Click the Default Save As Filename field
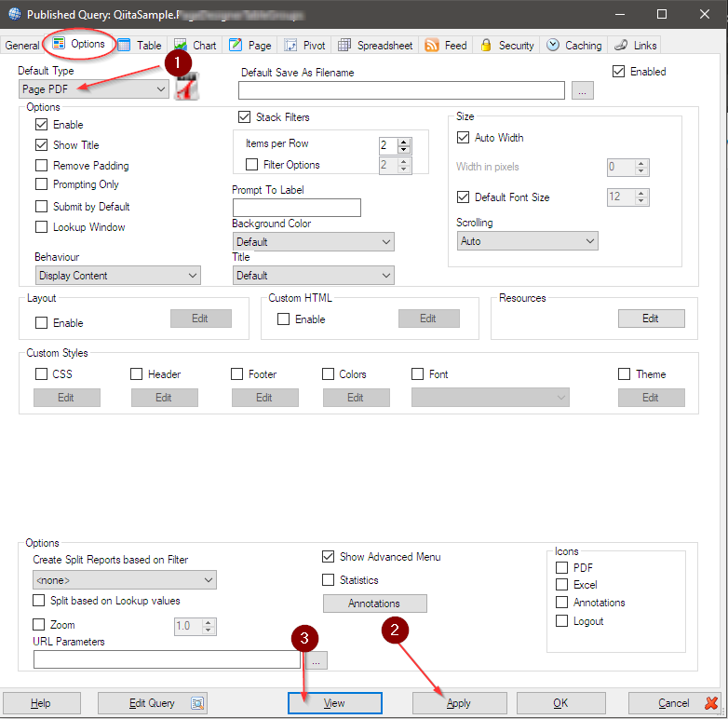The width and height of the screenshot is (728, 719). tap(401, 90)
